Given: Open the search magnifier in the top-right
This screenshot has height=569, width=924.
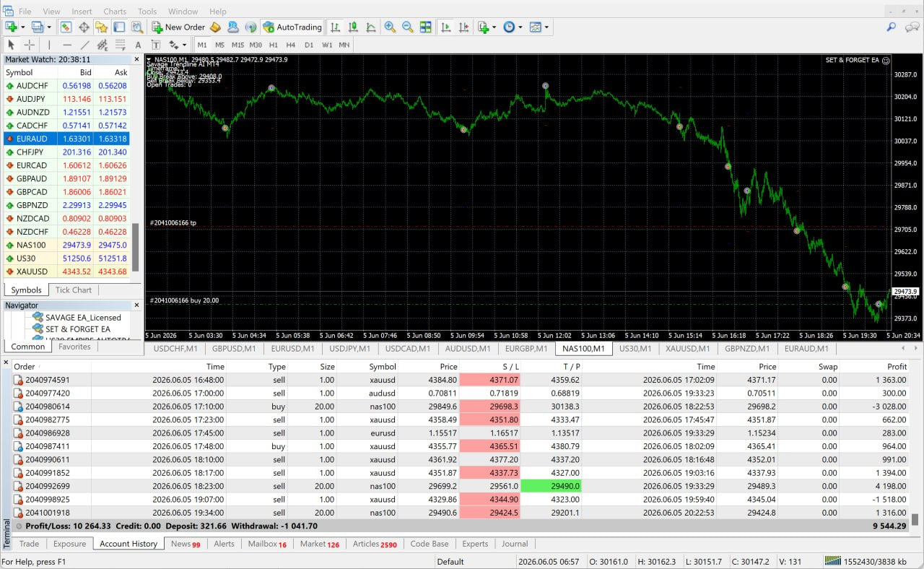Looking at the screenshot, I should point(892,27).
